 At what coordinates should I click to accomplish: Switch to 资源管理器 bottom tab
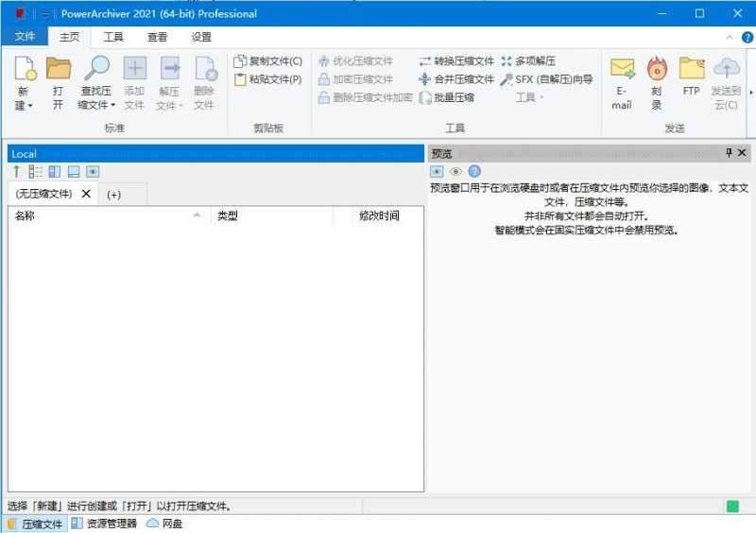pos(105,524)
